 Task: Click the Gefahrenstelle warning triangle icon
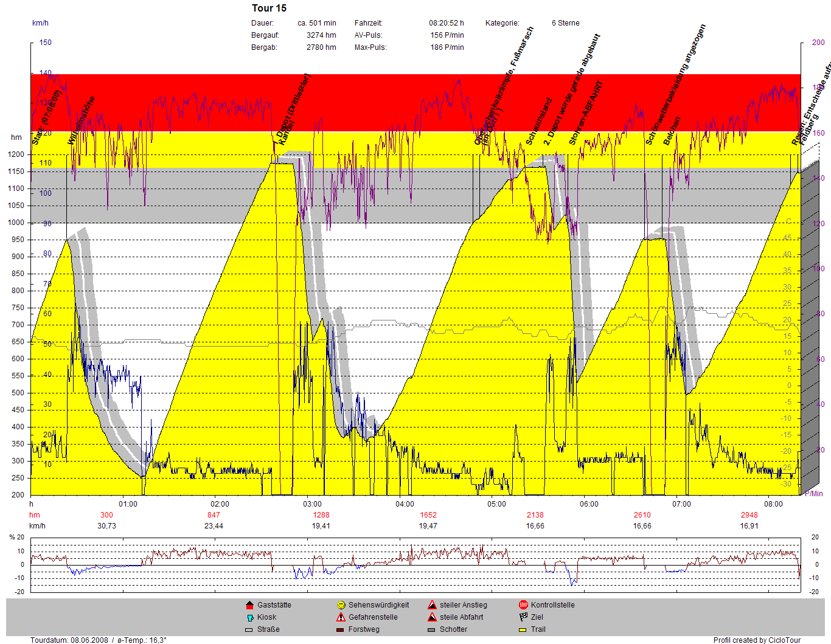tap(341, 617)
